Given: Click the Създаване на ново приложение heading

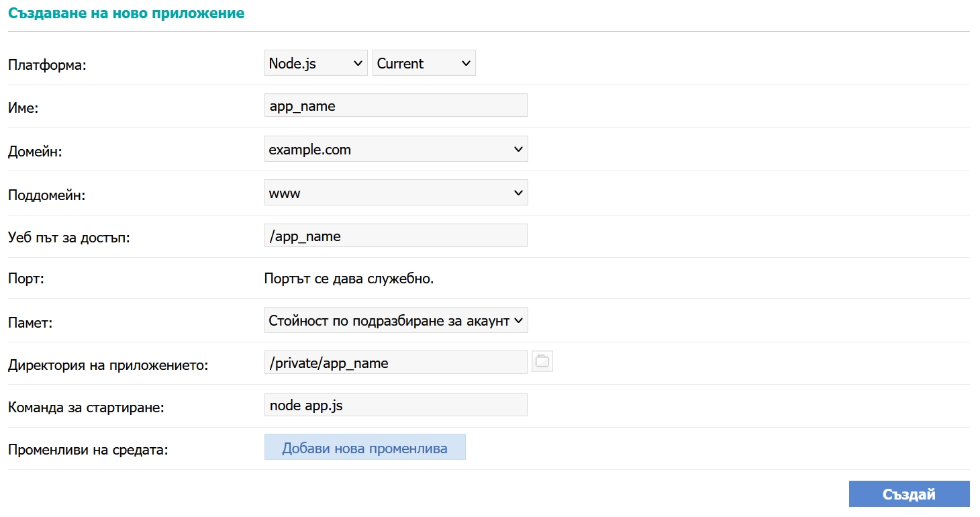Looking at the screenshot, I should coord(126,13).
